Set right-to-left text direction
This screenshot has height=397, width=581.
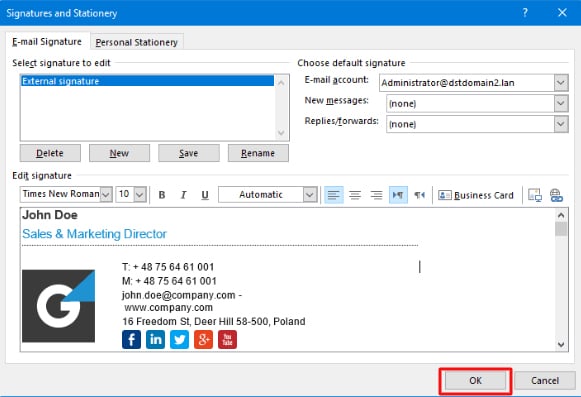pos(419,195)
